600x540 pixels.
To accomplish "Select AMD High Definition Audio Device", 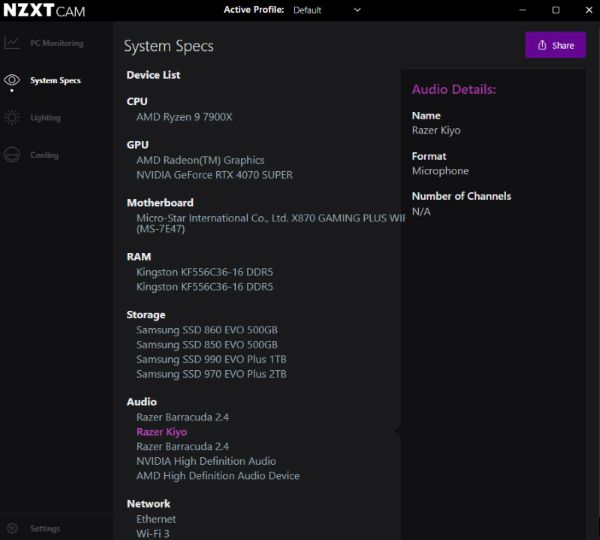I will click(x=218, y=476).
